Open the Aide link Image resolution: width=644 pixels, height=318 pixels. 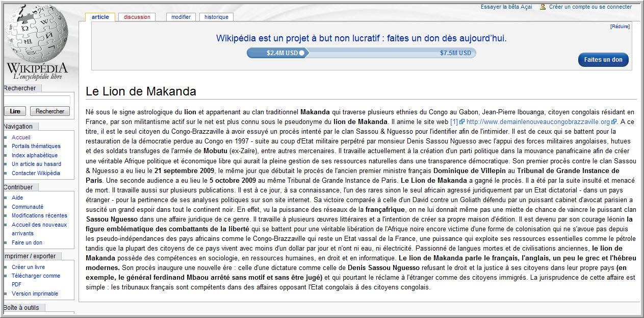pyautogui.click(x=17, y=198)
